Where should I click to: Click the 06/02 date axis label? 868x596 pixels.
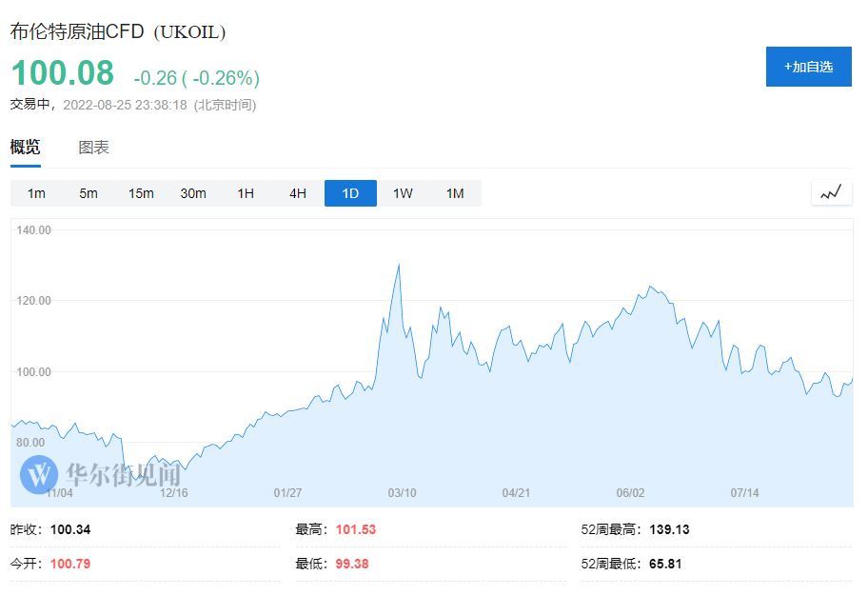630,493
